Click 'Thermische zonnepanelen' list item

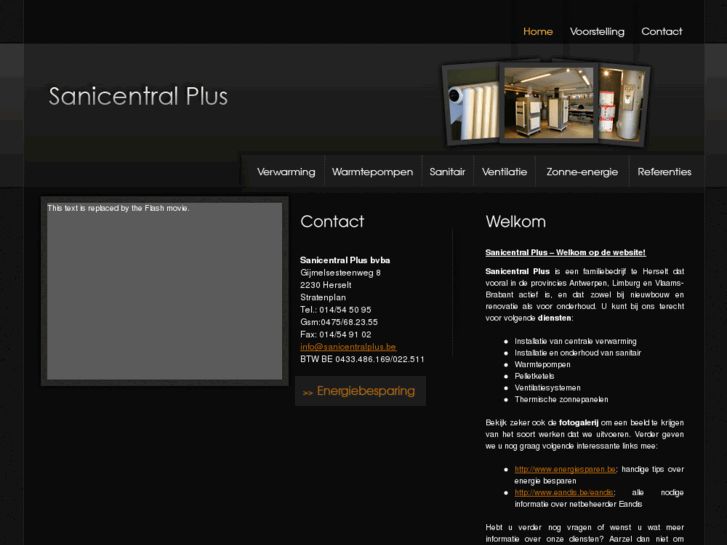pyautogui.click(x=561, y=399)
